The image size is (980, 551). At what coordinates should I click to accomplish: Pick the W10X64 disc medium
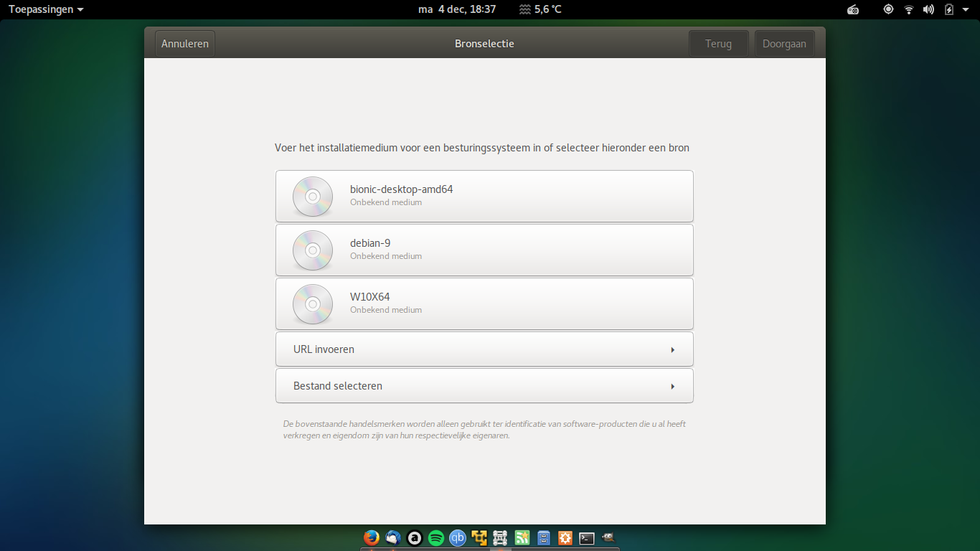[484, 303]
